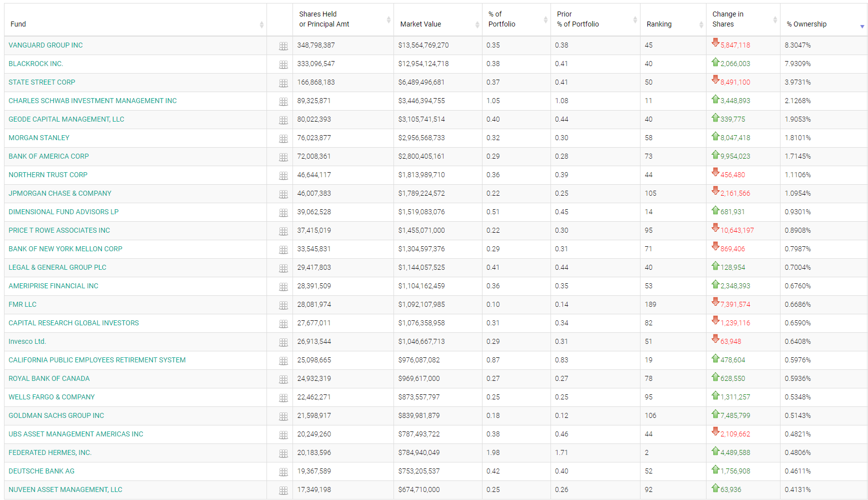Sort by % of Portfolio column arrows
868x500 pixels.
point(545,20)
